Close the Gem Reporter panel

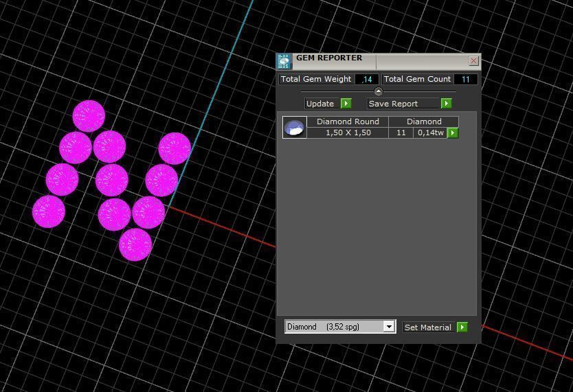pos(473,60)
